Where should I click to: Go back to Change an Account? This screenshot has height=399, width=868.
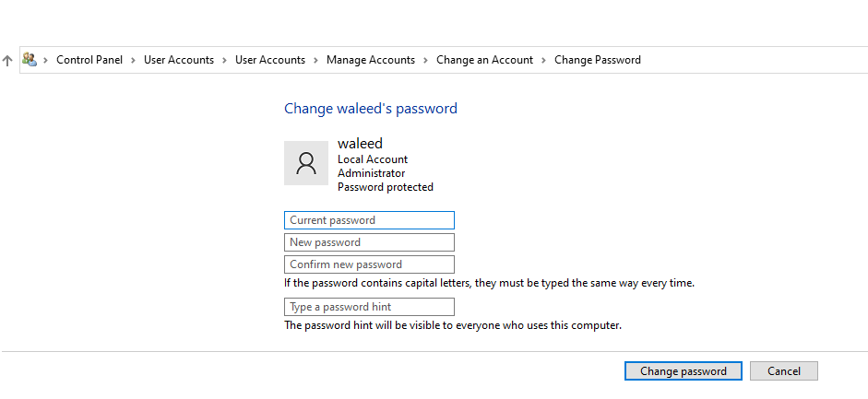pos(485,60)
